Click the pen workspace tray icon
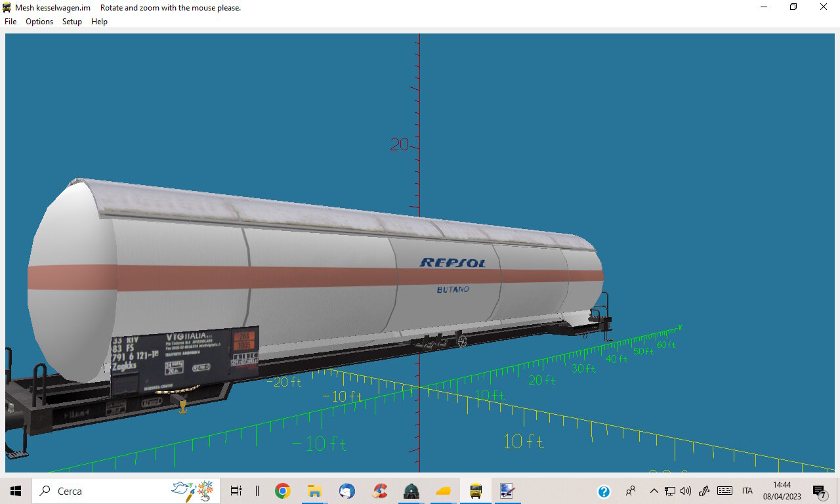This screenshot has height=504, width=840. (x=705, y=491)
